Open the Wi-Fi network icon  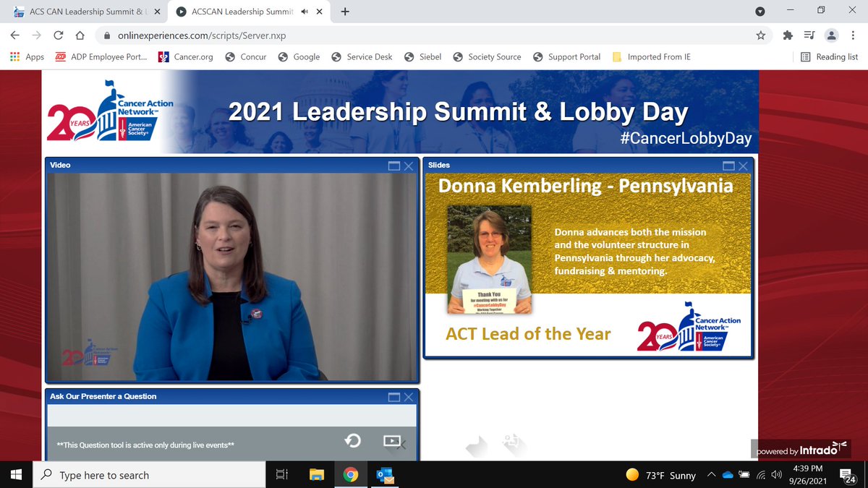click(x=761, y=475)
